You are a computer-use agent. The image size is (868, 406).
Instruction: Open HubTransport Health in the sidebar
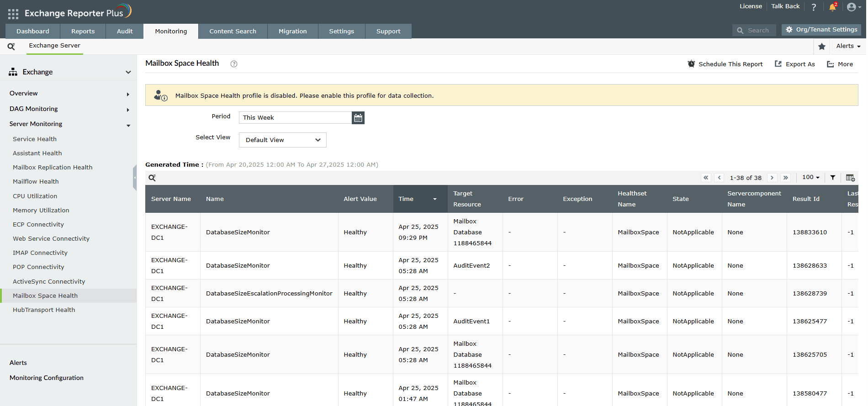[x=44, y=310]
